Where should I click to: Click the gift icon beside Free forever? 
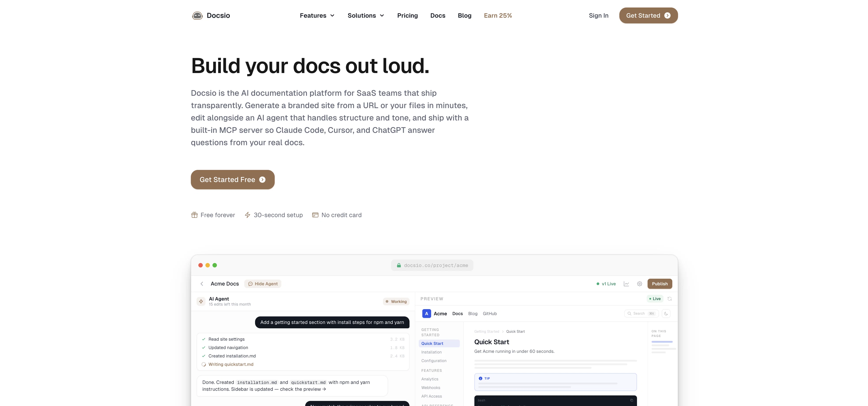[x=194, y=215]
